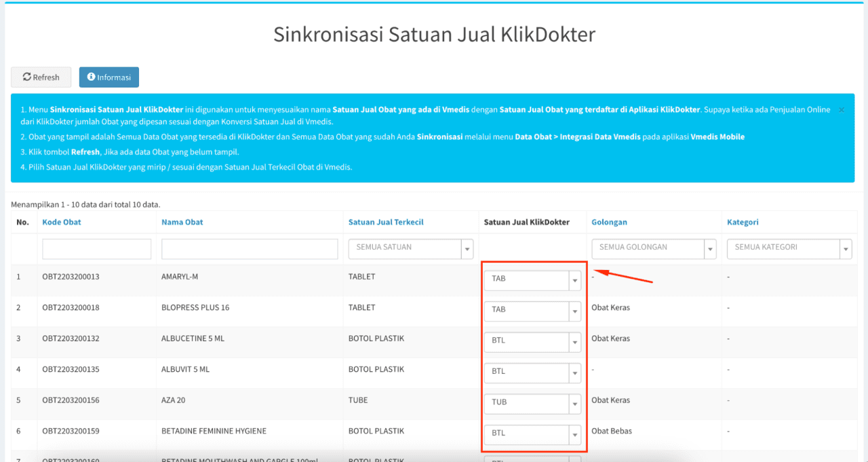The width and height of the screenshot is (868, 462).
Task: Dismiss the blue info alert box
Action: (x=842, y=109)
